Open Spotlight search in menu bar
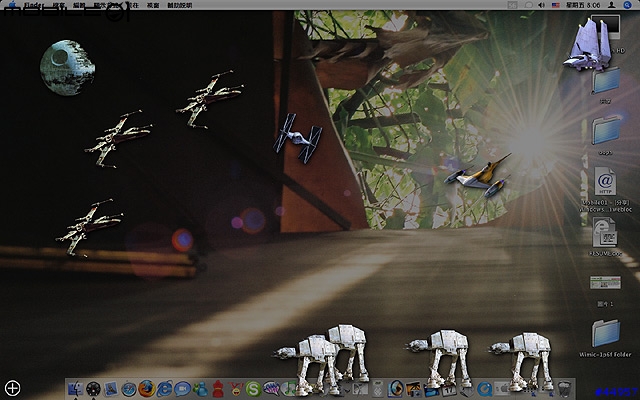 [627, 5]
